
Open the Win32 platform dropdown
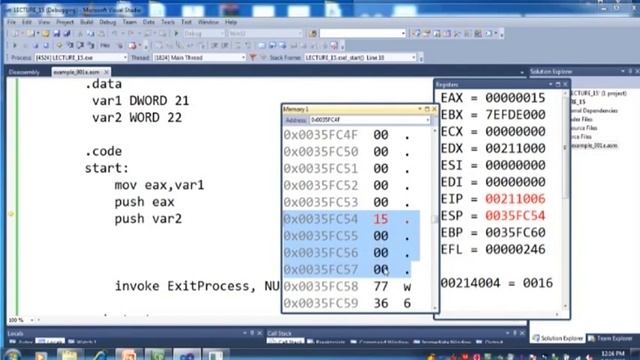tap(265, 34)
